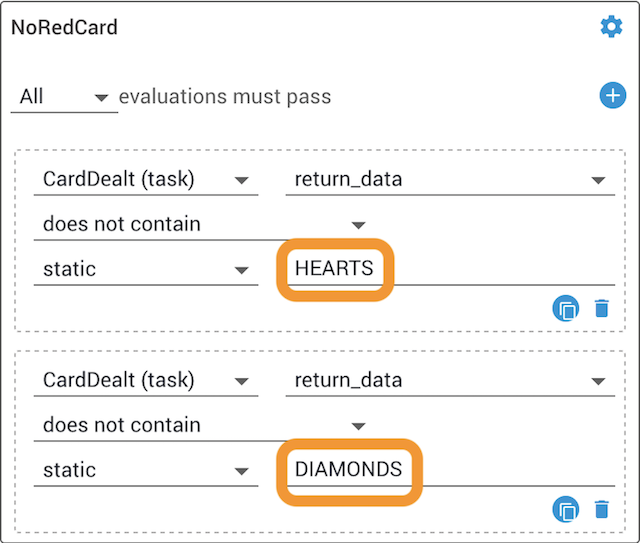Click the DIAMONDS value input field

tap(450, 470)
